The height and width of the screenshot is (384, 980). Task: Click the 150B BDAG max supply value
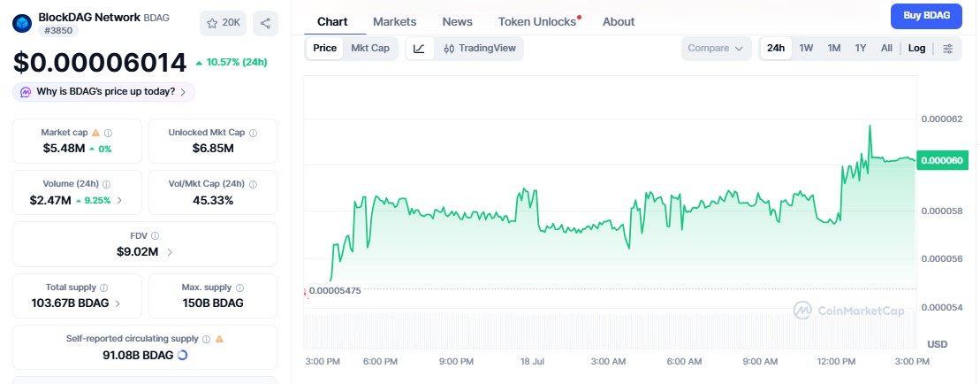pos(212,303)
